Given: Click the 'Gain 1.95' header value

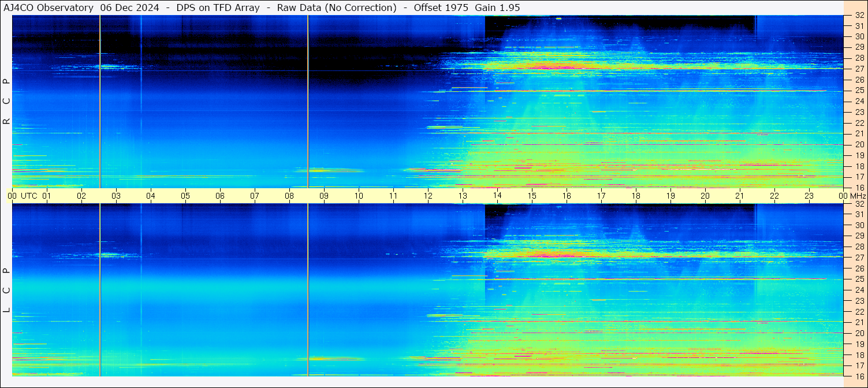Looking at the screenshot, I should [497, 8].
